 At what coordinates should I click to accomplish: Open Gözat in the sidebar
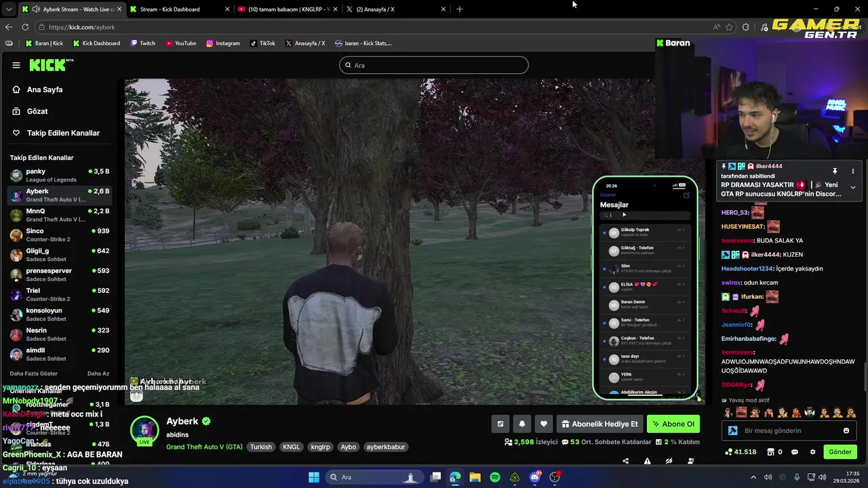(x=37, y=111)
